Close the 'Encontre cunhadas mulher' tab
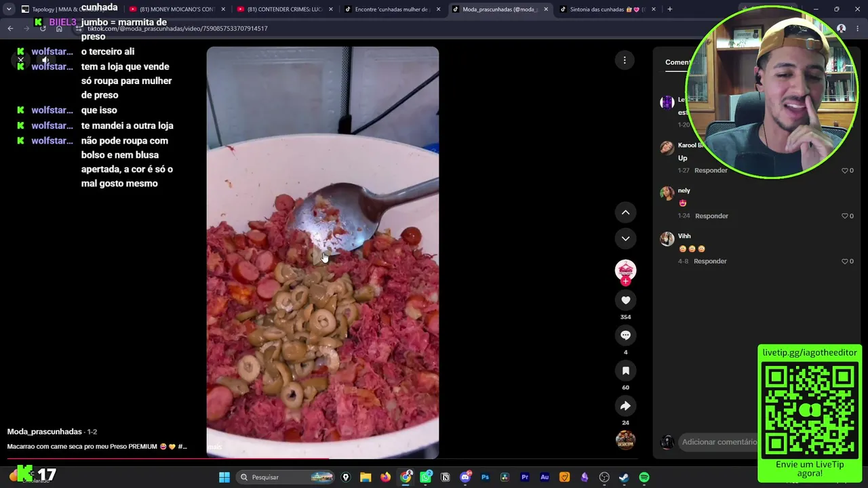868x488 pixels. pyautogui.click(x=438, y=9)
